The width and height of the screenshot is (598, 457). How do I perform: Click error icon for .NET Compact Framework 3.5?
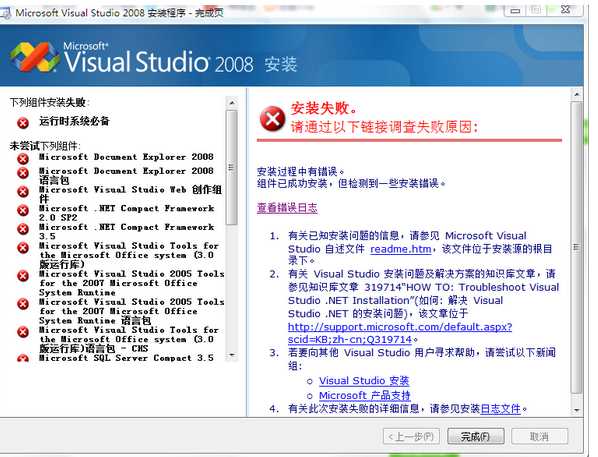pyautogui.click(x=23, y=229)
